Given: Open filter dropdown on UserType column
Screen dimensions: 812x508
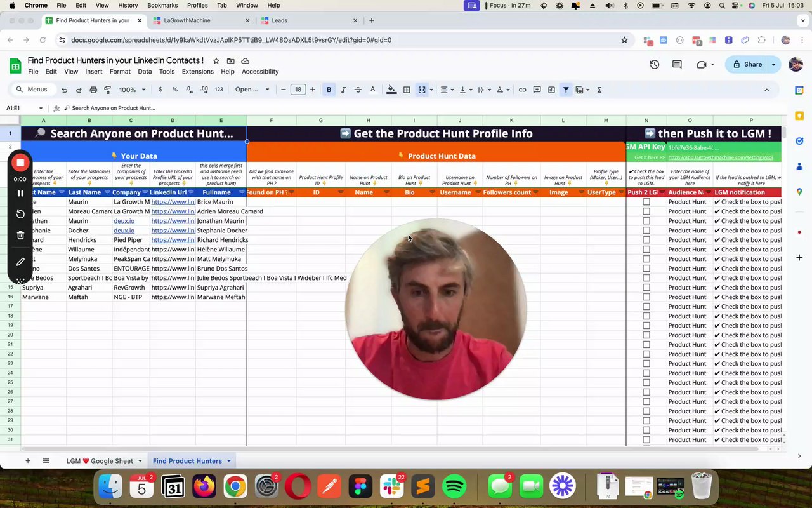Looking at the screenshot, I should click(x=621, y=192).
